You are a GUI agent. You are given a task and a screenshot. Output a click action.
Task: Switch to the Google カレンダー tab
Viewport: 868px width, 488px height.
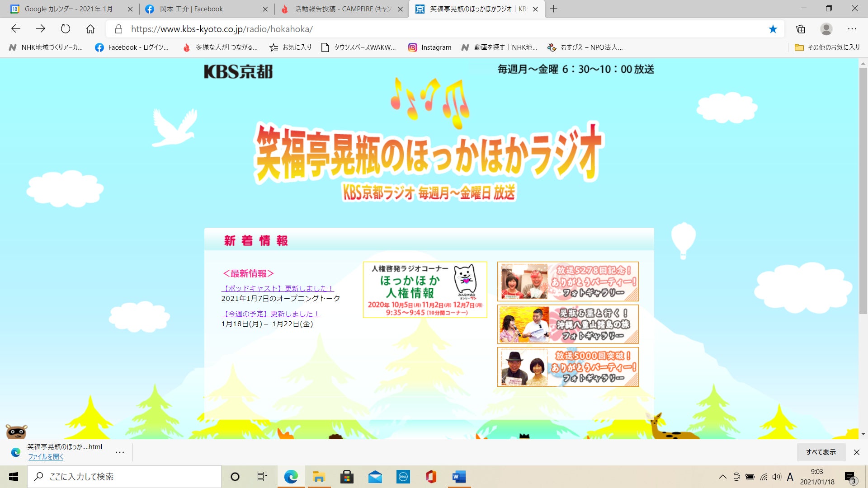69,9
